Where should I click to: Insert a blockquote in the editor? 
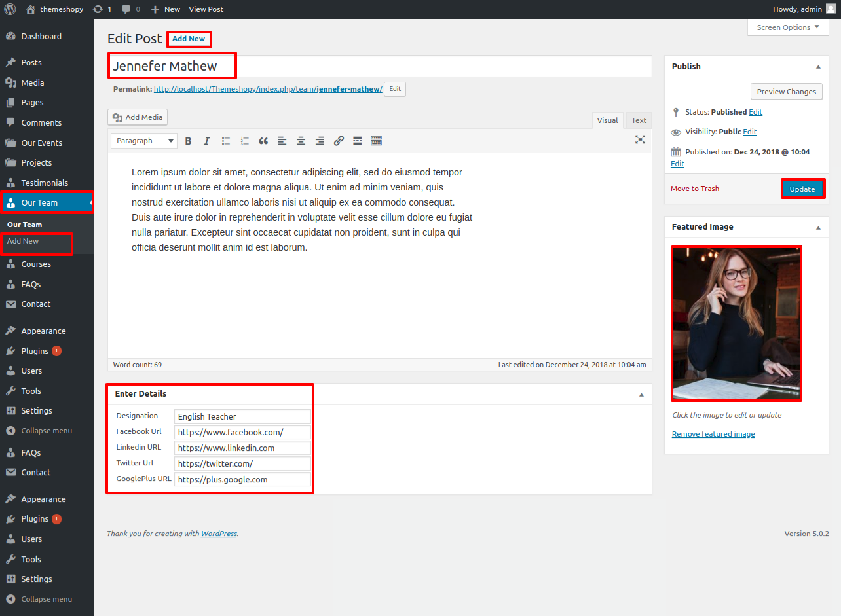263,141
